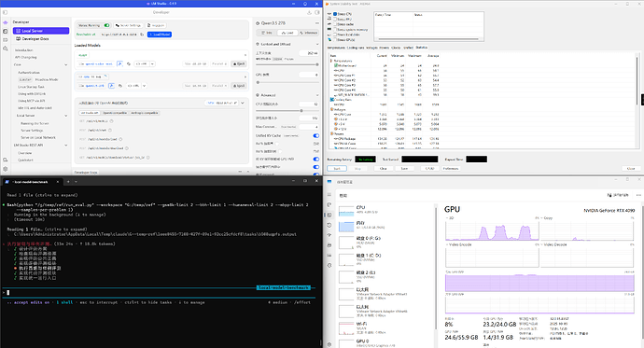644x348 pixels.
Task: Check Stress system memory in AIDA64
Action: pos(336,30)
